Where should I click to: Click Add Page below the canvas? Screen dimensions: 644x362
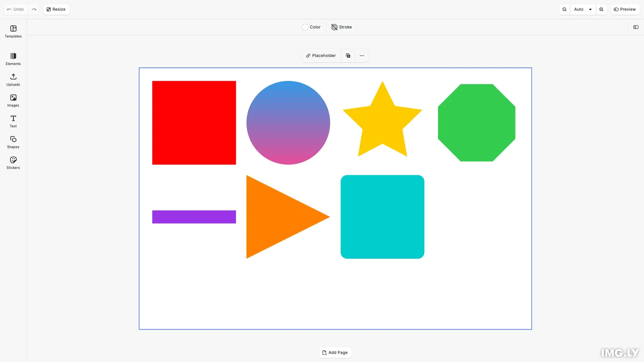(x=335, y=352)
